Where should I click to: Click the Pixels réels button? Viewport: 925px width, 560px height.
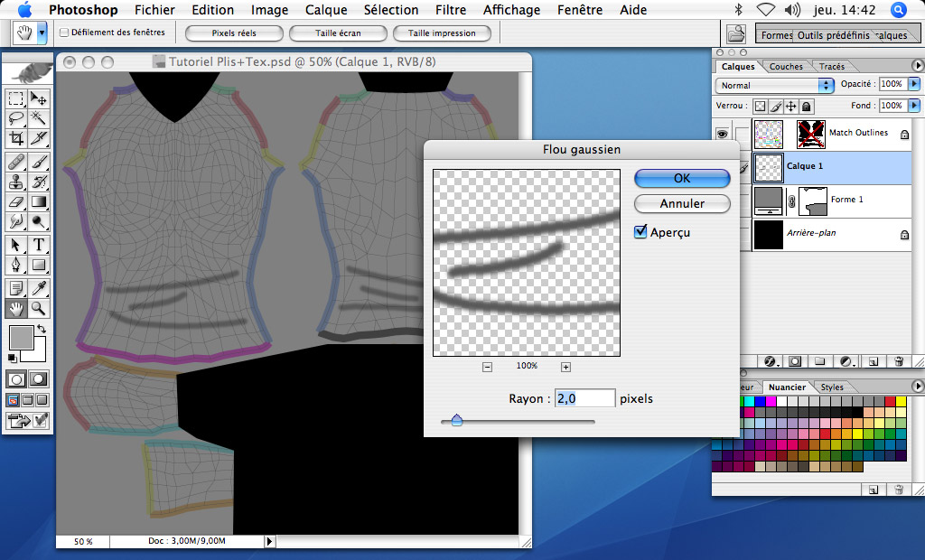click(x=234, y=33)
